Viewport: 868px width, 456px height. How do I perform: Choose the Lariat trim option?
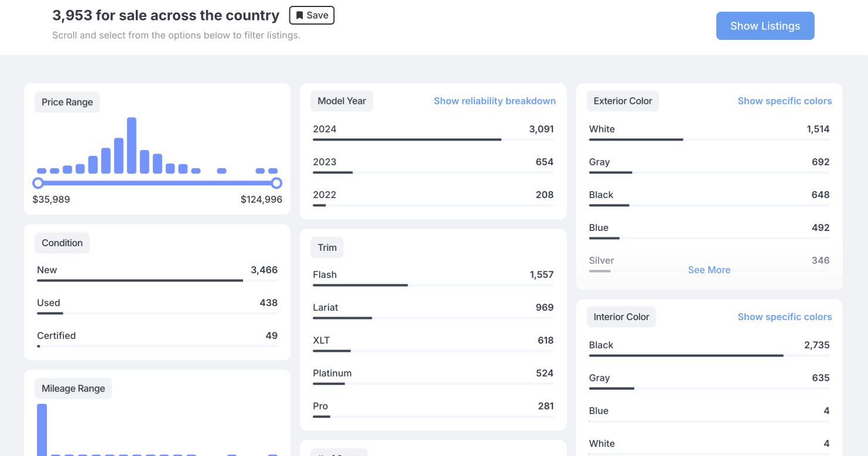click(433, 308)
